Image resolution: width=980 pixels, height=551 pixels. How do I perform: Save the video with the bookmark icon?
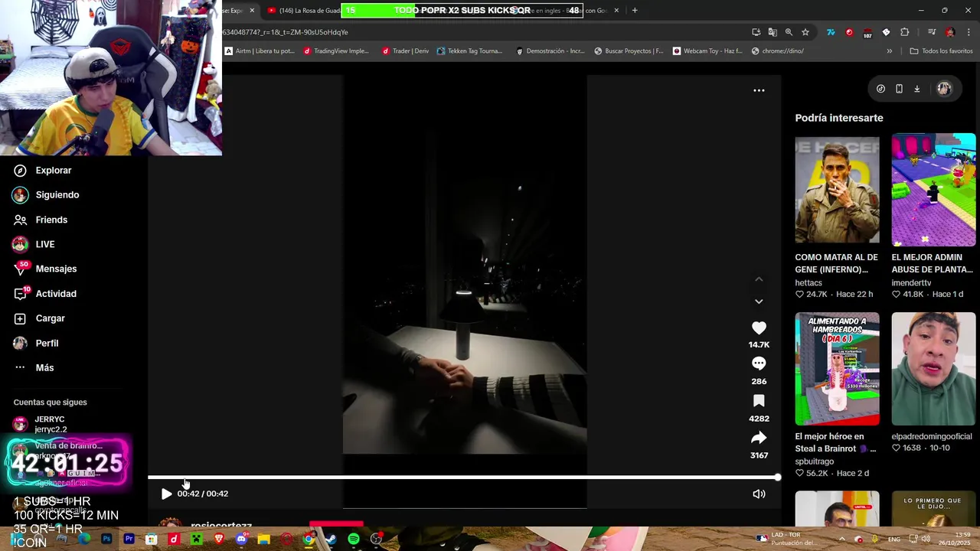(759, 400)
